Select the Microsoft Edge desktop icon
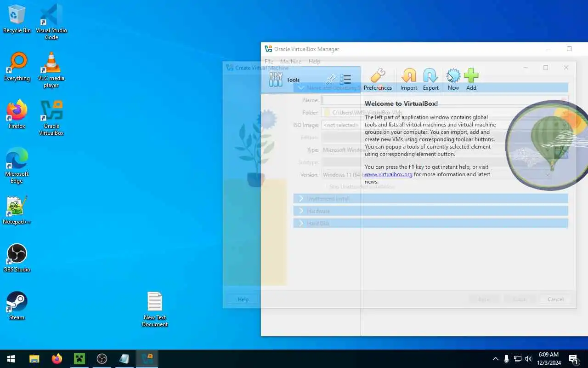Viewport: 588px width, 368px height. click(x=17, y=165)
